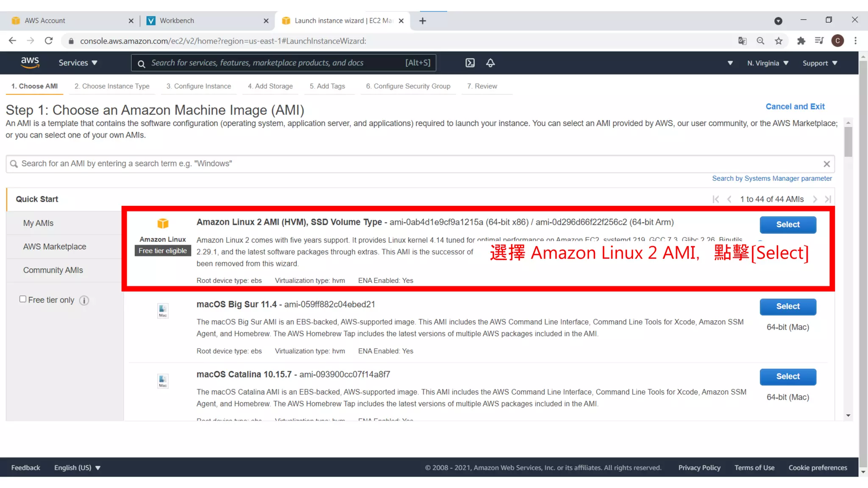Open Search by Systems Manager parameter
This screenshot has height=488, width=868.
pos(772,179)
